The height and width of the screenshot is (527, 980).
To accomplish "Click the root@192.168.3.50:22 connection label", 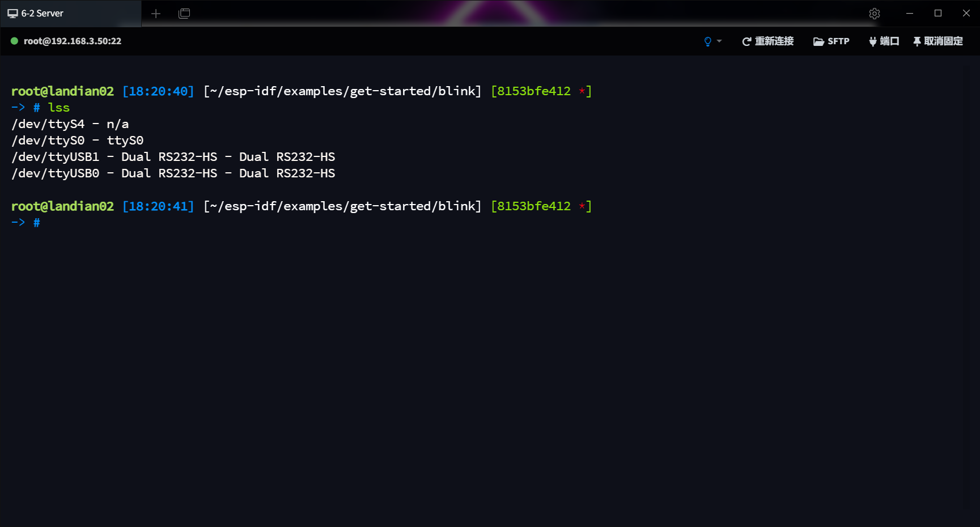I will click(73, 41).
